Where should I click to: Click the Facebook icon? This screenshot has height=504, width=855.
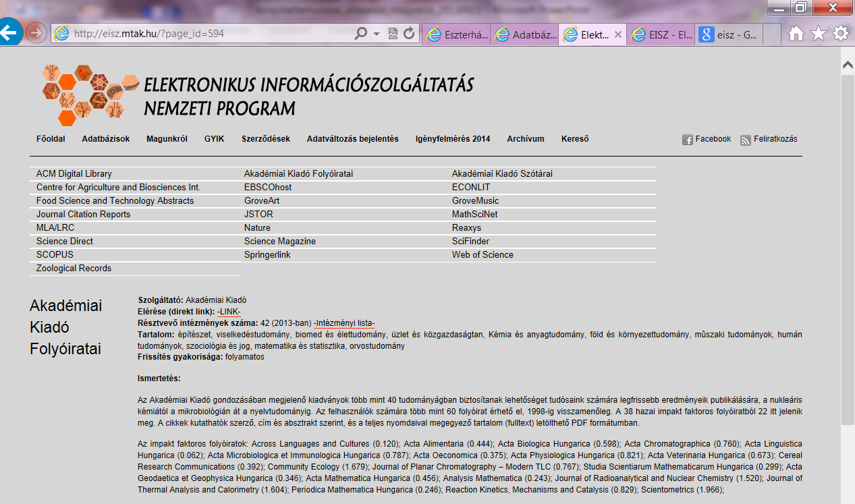point(688,140)
